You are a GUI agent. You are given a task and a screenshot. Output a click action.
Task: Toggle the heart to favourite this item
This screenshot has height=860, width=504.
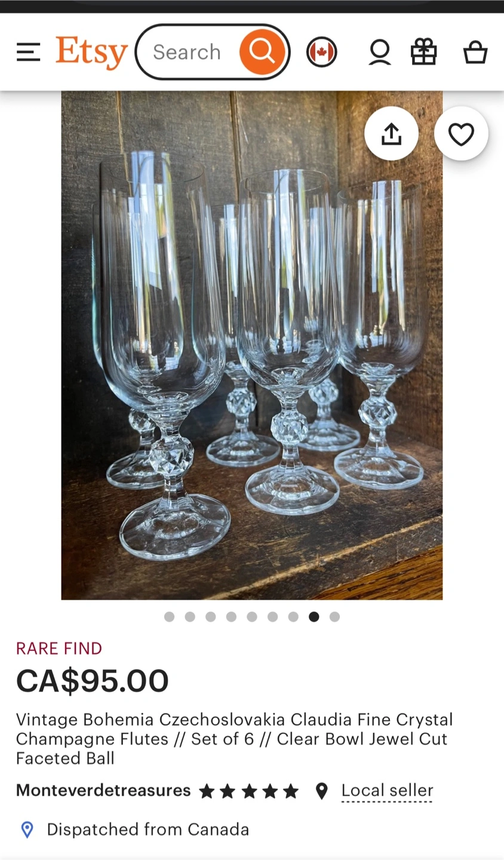pyautogui.click(x=461, y=134)
